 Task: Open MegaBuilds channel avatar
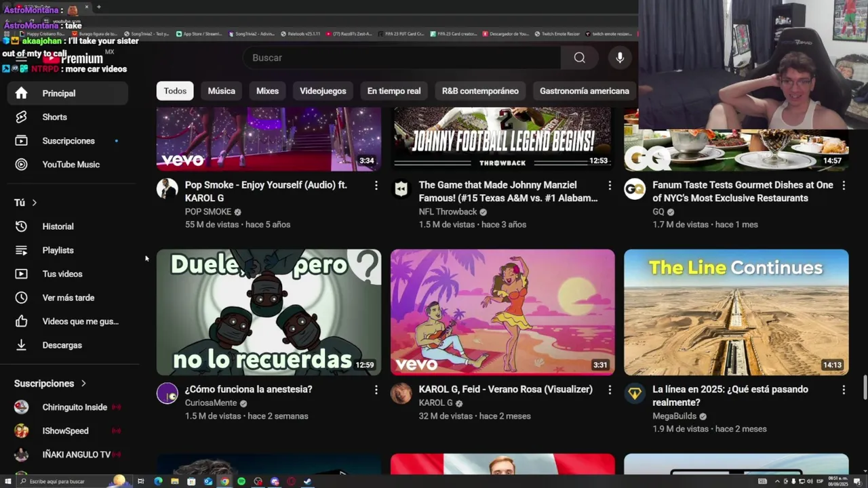(635, 393)
